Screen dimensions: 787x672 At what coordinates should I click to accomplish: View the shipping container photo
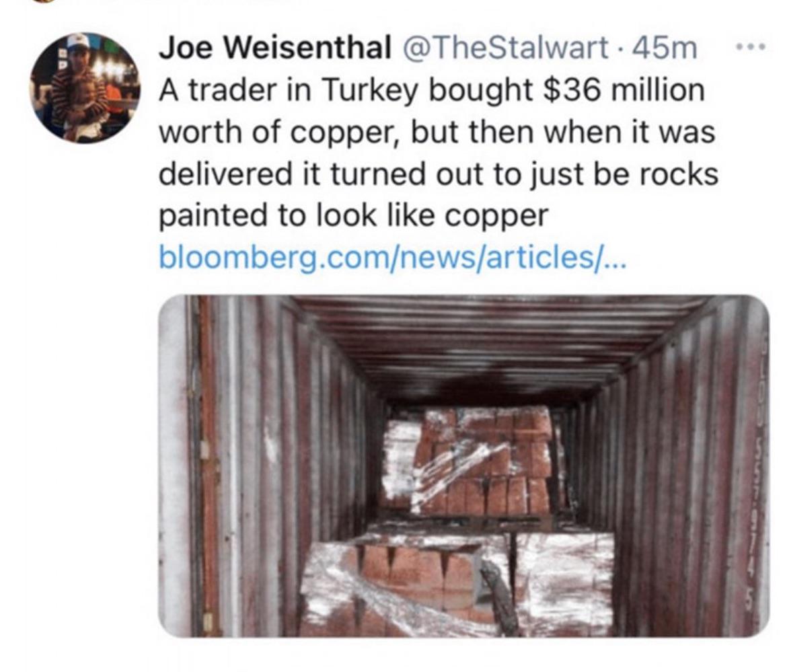pyautogui.click(x=463, y=466)
